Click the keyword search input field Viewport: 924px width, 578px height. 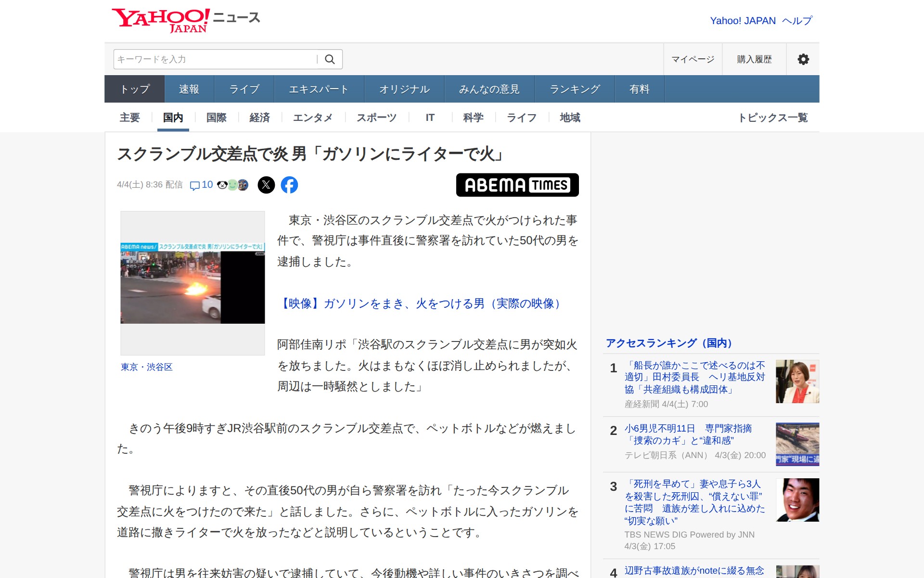pos(212,59)
